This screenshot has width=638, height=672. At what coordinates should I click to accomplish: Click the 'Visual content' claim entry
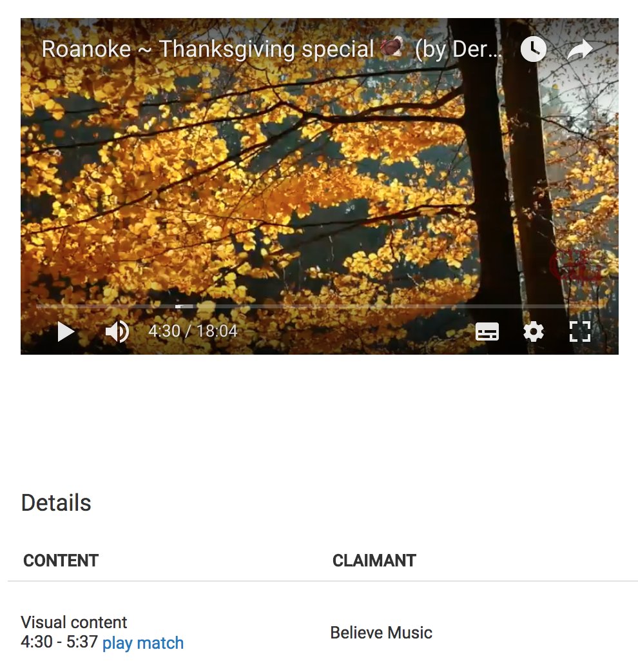coord(73,622)
